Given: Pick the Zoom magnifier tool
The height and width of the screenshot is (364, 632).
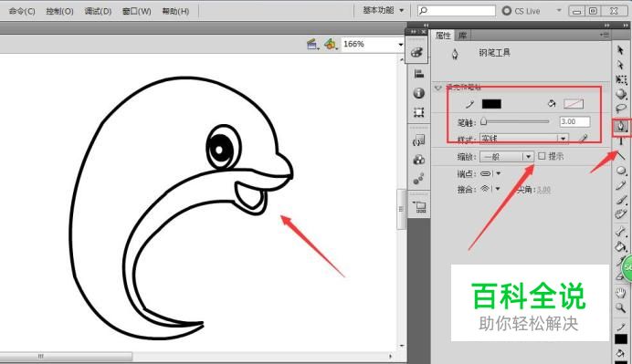Looking at the screenshot, I should coord(621,308).
